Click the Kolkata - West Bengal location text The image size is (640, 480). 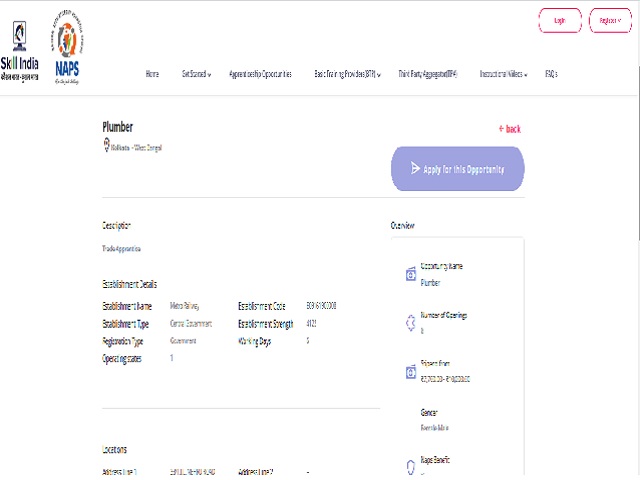pos(136,148)
